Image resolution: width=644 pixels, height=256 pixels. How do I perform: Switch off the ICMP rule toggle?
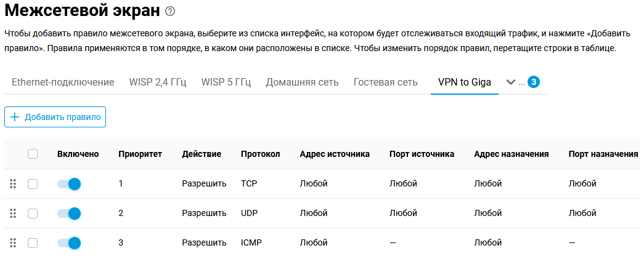point(69,242)
